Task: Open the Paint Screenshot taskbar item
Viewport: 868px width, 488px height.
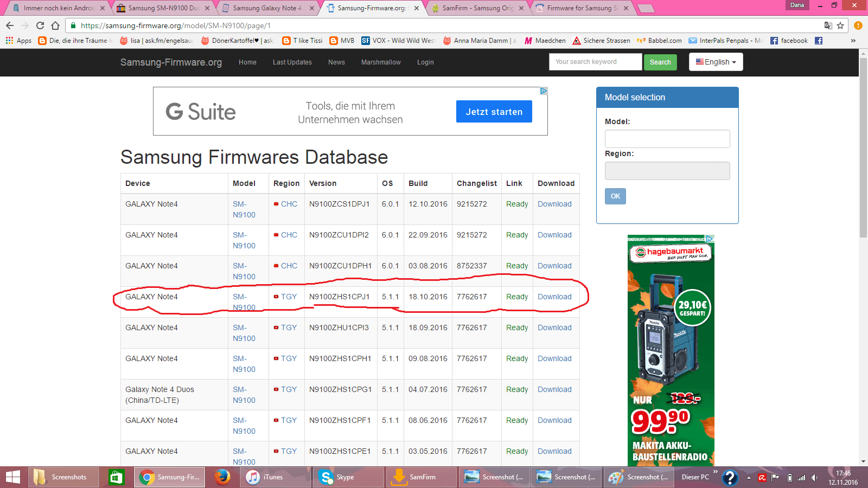Action: 638,477
